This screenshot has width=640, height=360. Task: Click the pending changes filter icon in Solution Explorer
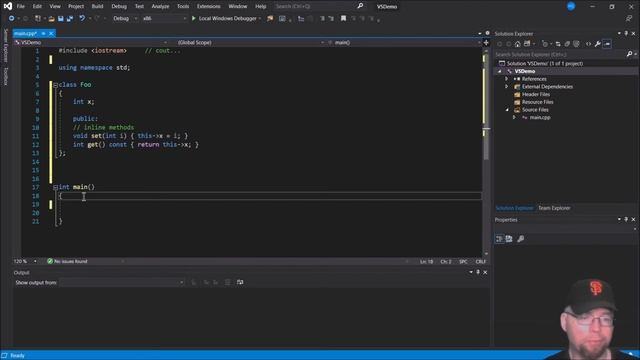coord(544,44)
